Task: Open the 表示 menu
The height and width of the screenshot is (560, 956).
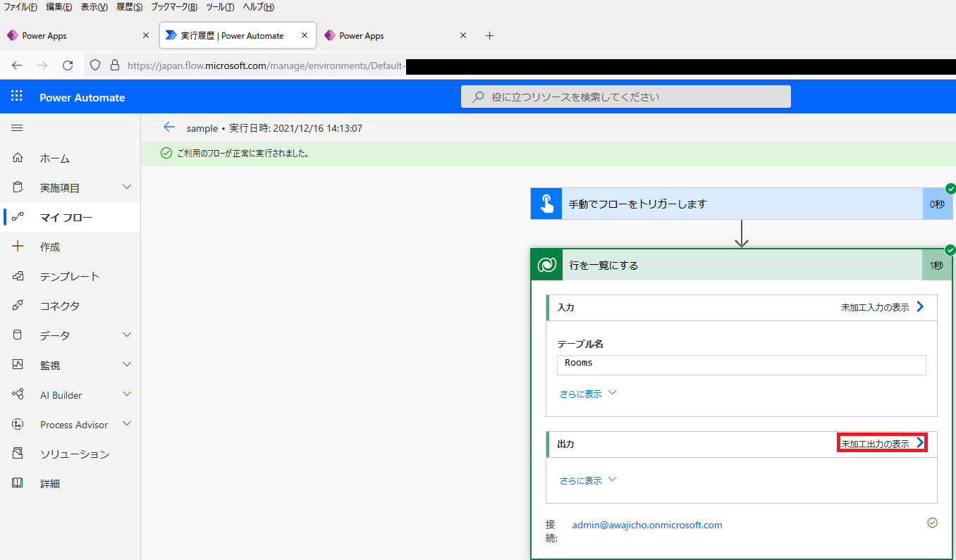Action: coord(94,7)
